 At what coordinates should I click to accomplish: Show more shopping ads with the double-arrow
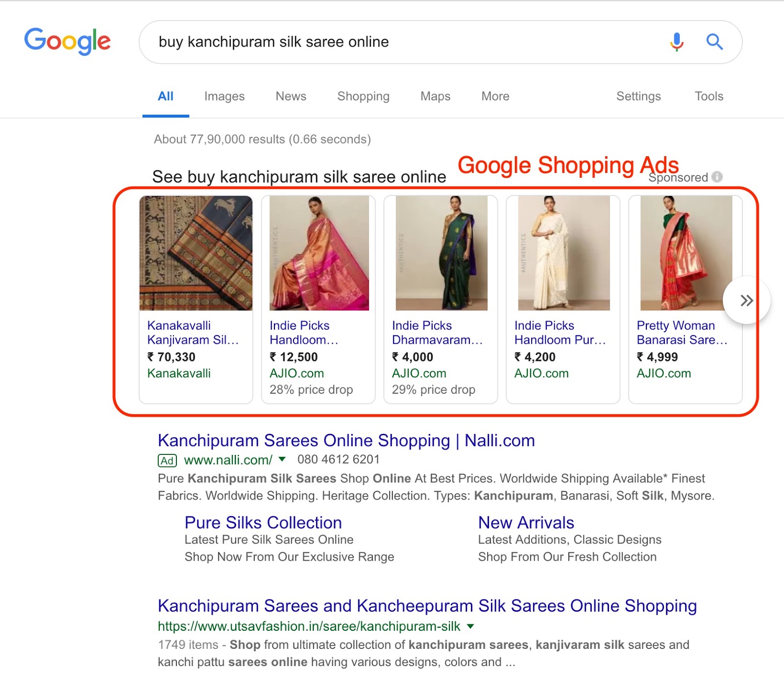746,301
